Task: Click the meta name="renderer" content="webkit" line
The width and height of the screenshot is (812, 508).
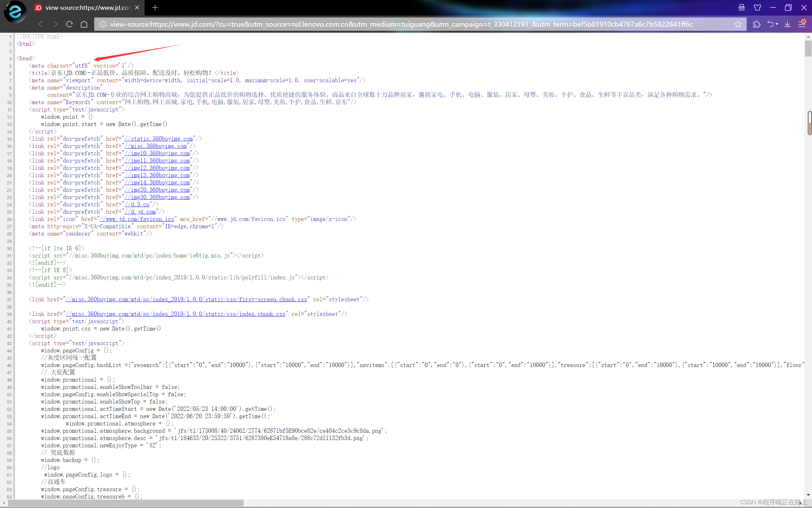Action: [91, 234]
